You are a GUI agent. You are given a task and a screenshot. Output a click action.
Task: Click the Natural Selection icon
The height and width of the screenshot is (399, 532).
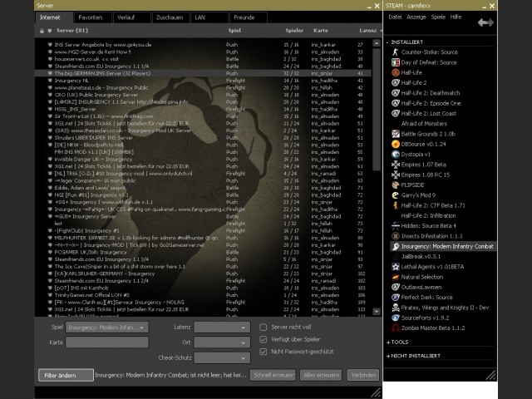tap(396, 277)
